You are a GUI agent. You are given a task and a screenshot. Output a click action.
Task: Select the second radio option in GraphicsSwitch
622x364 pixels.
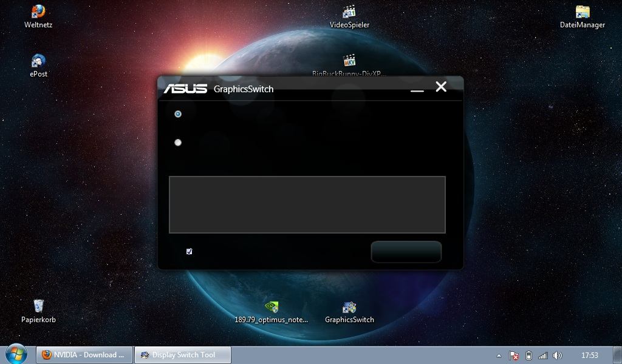(178, 143)
